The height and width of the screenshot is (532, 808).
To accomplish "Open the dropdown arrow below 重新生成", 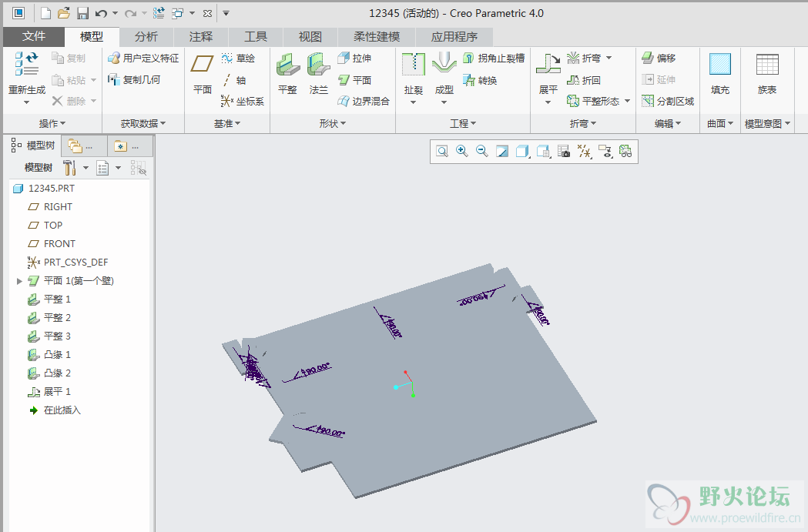I will [27, 102].
